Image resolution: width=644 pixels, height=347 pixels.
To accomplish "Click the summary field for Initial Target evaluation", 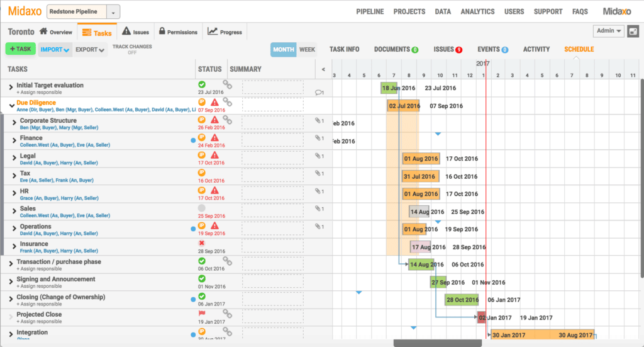I will pyautogui.click(x=272, y=87).
